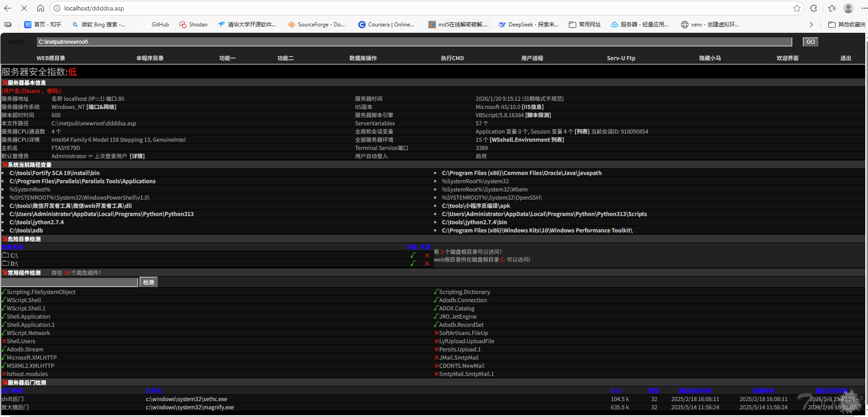
Task: Open the GitHub bookmark
Action: tap(155, 25)
